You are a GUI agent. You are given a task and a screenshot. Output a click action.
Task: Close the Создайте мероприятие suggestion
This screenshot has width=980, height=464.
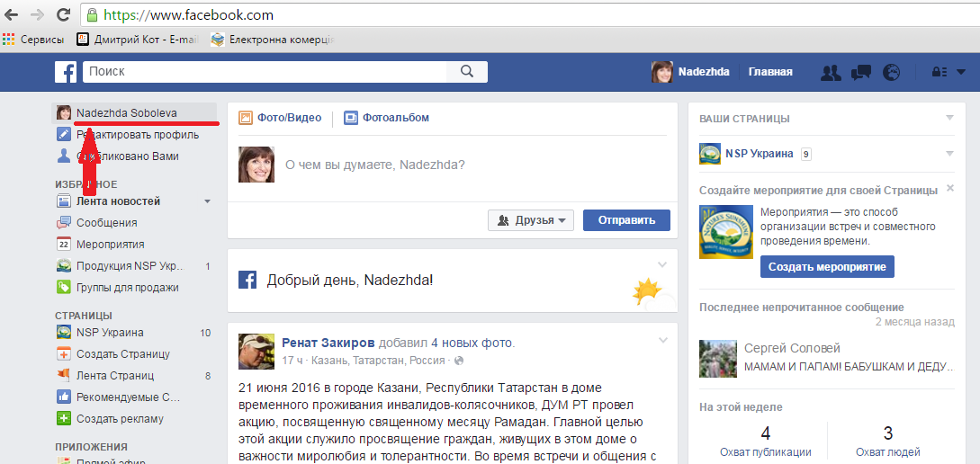950,188
